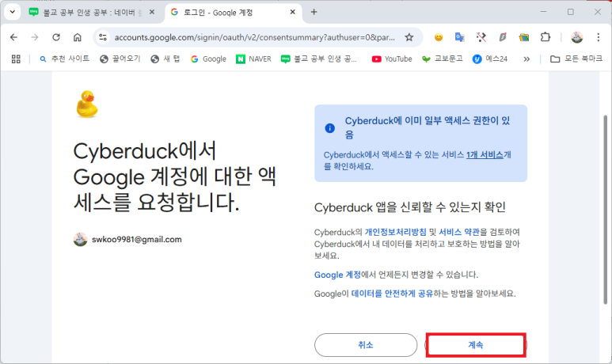This screenshot has height=364, width=612.
Task: Click the gray pen-like extension icon
Action: pos(503,37)
